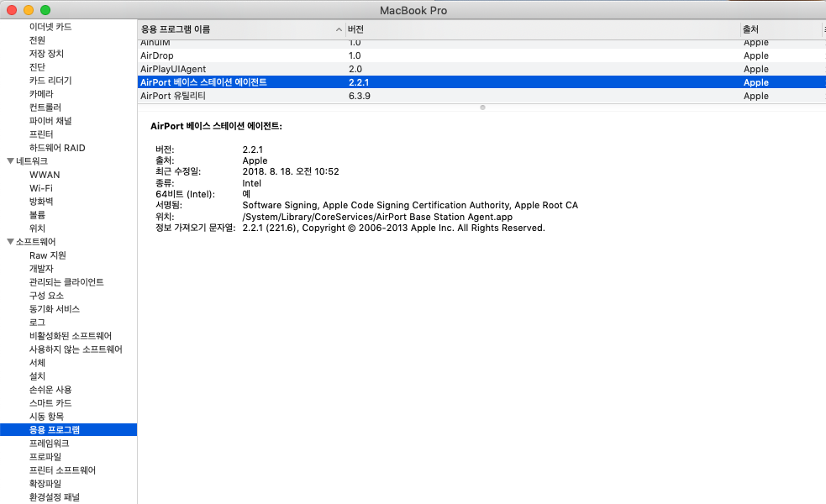
Task: Select the 네트워크 category label
Action: (32, 161)
